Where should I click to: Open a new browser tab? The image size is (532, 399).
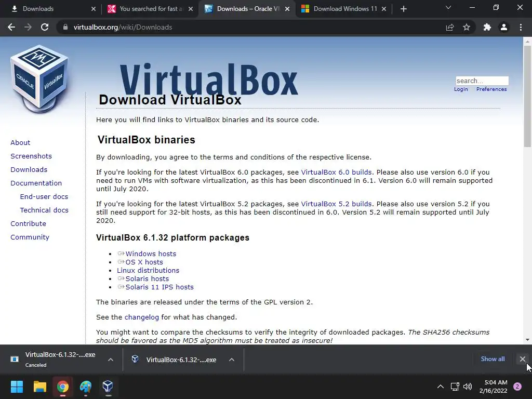coord(403,9)
